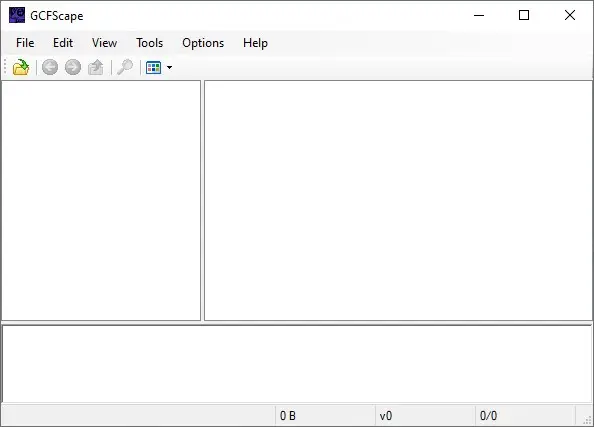Minimize the GCFScape window
Viewport: 594px width, 427px height.
pos(479,16)
